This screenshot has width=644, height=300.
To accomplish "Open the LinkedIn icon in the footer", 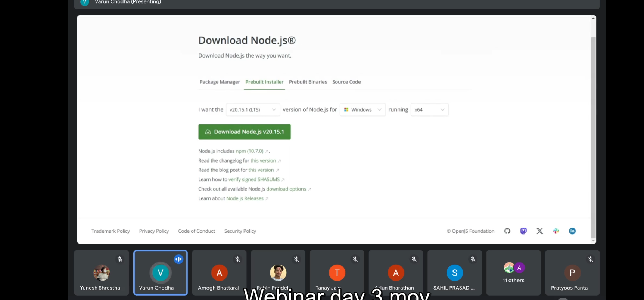I will pyautogui.click(x=572, y=231).
